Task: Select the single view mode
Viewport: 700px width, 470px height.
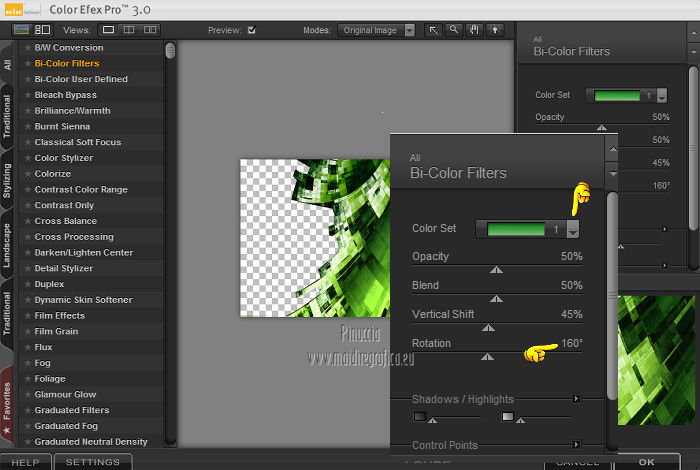Action: [x=108, y=30]
